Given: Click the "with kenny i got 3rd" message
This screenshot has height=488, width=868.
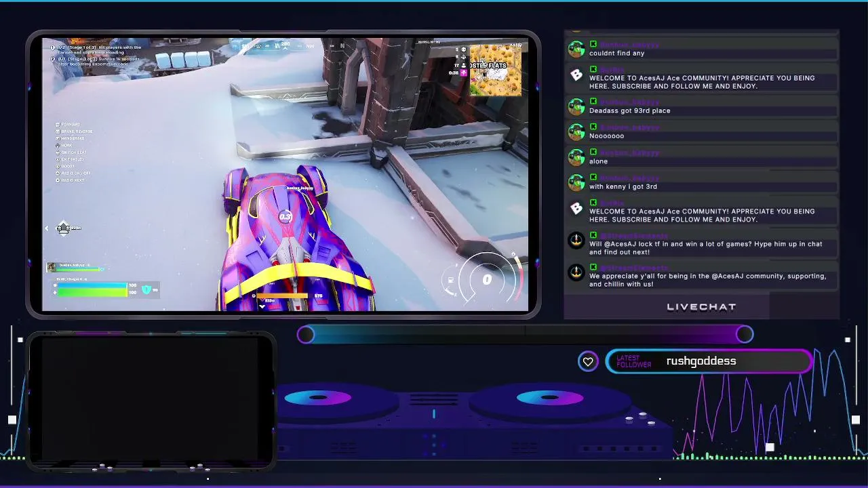Looking at the screenshot, I should pyautogui.click(x=623, y=186).
